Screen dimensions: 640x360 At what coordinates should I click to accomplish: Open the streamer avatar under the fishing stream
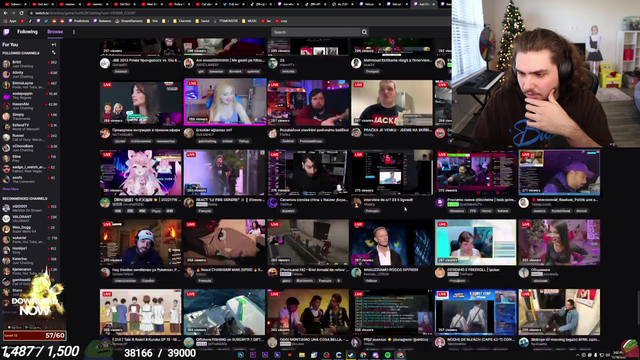pyautogui.click(x=189, y=342)
